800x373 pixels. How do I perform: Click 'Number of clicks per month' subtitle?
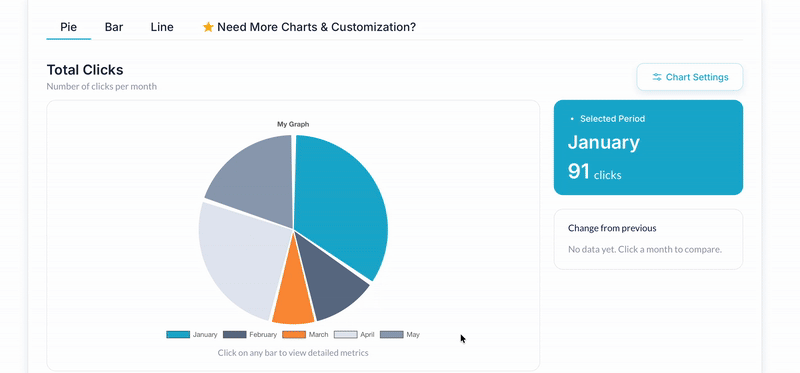point(102,87)
